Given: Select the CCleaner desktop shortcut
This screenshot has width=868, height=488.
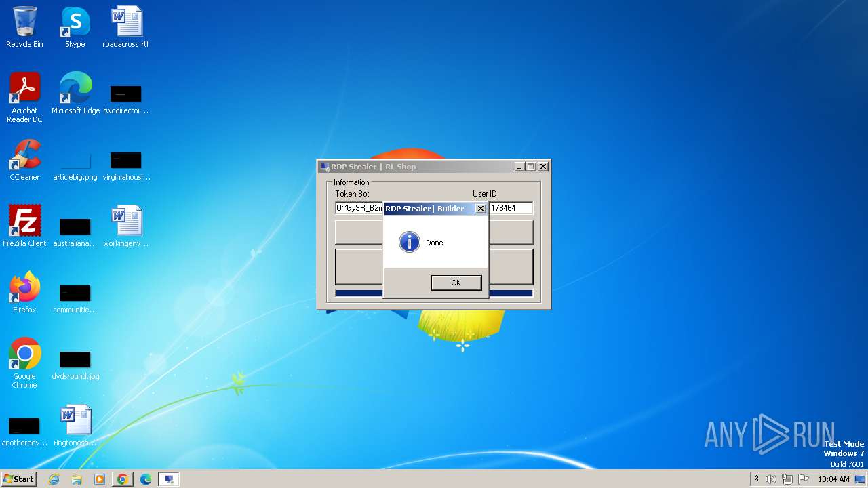Looking at the screenshot, I should point(24,160).
